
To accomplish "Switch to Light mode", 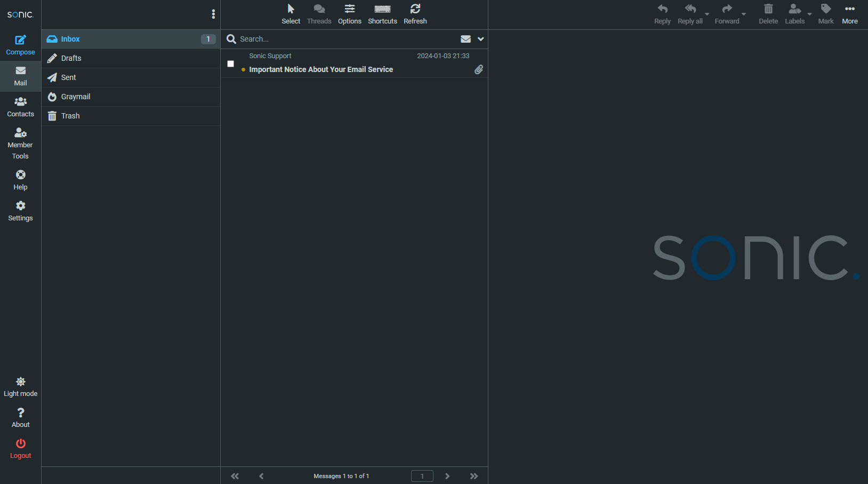I will pos(20,387).
